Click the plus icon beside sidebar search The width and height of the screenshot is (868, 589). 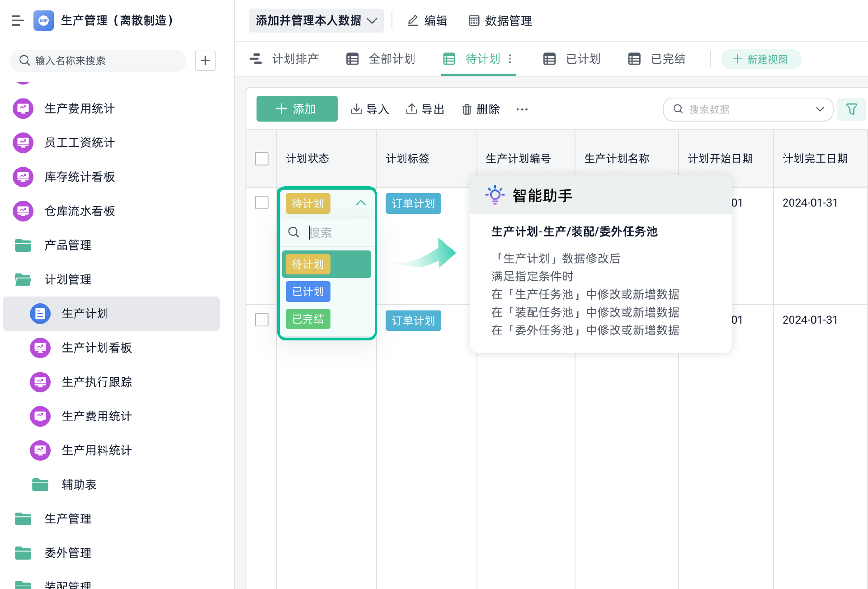click(205, 61)
